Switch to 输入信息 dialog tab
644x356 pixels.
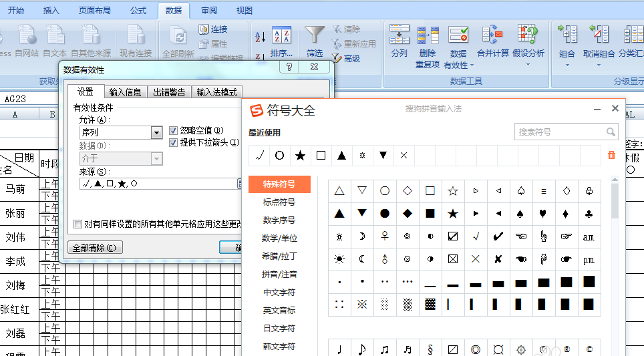[126, 92]
